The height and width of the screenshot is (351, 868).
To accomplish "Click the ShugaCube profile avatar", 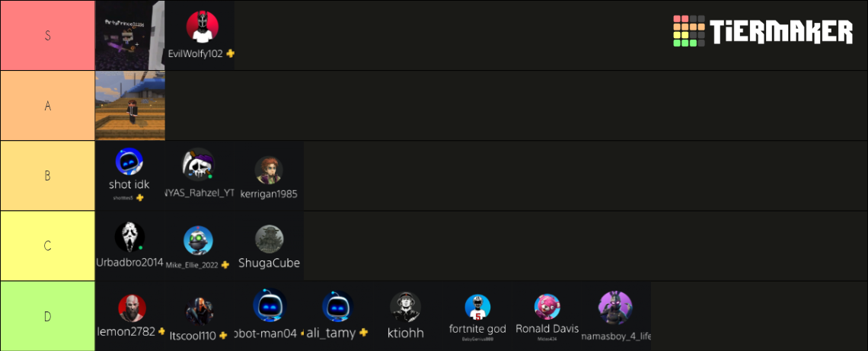I will [269, 239].
